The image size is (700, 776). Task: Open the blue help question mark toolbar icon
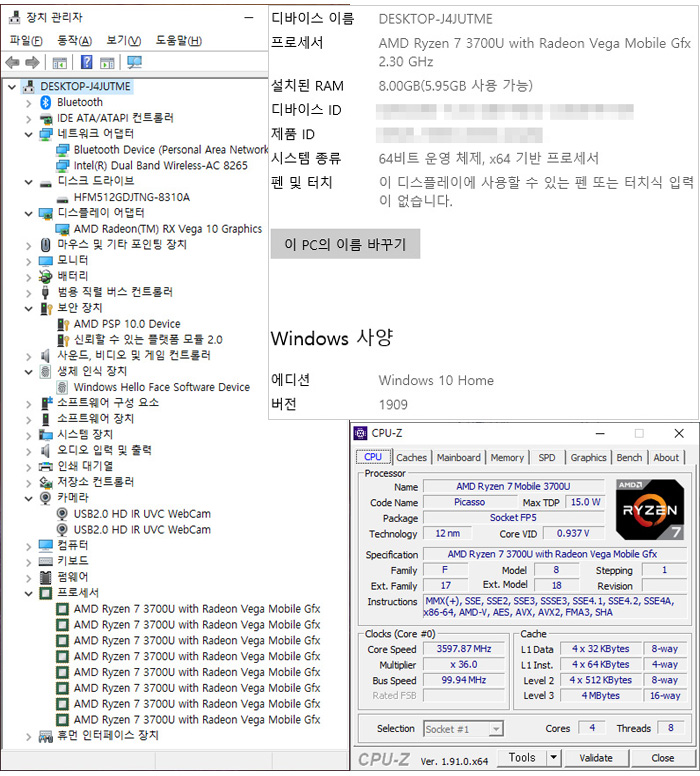click(x=86, y=62)
